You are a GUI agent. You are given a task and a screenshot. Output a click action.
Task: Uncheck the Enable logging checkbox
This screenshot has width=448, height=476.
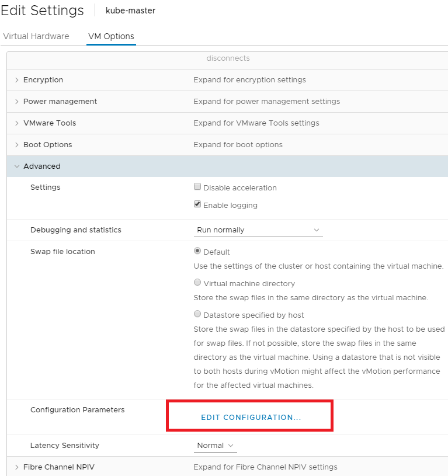[197, 205]
